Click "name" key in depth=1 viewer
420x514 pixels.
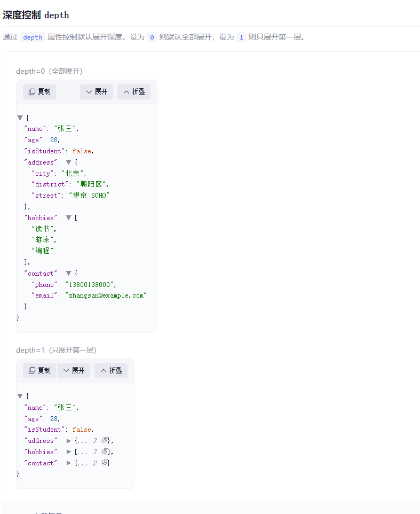[35, 408]
